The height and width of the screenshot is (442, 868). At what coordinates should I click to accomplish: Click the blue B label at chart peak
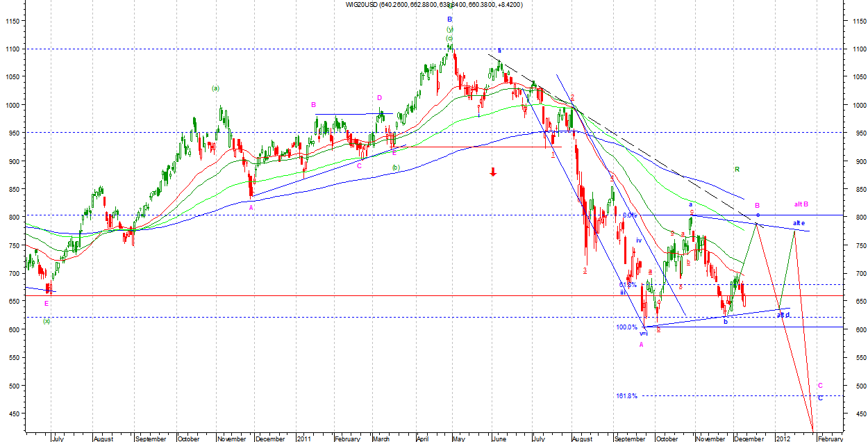click(x=449, y=19)
